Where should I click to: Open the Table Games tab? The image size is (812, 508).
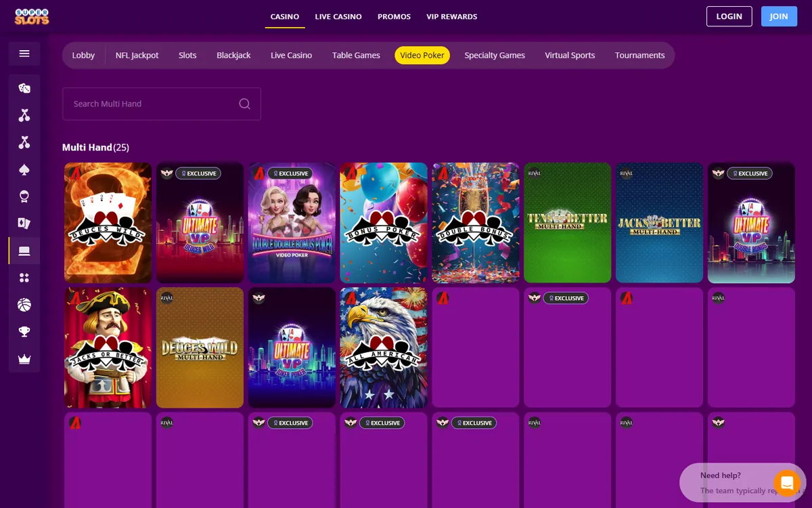click(356, 56)
